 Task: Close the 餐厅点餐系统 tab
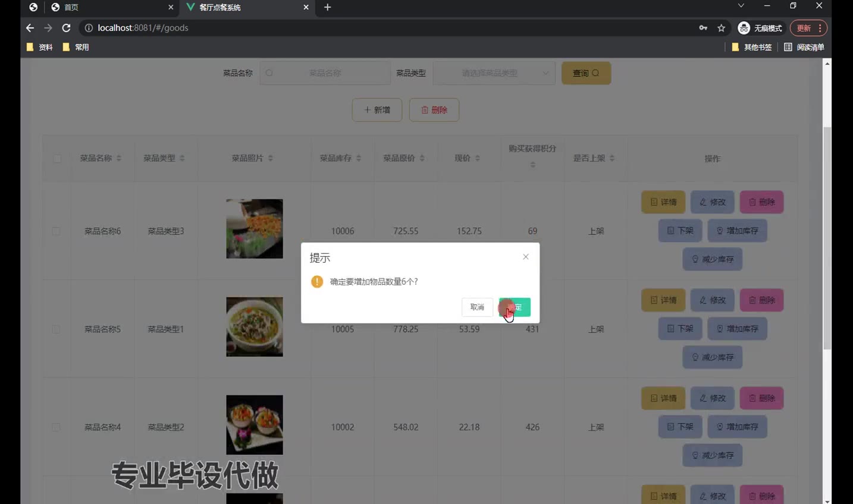306,7
